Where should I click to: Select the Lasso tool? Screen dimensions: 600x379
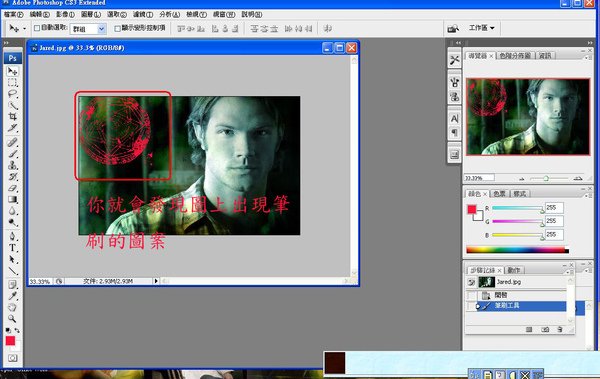coord(12,94)
